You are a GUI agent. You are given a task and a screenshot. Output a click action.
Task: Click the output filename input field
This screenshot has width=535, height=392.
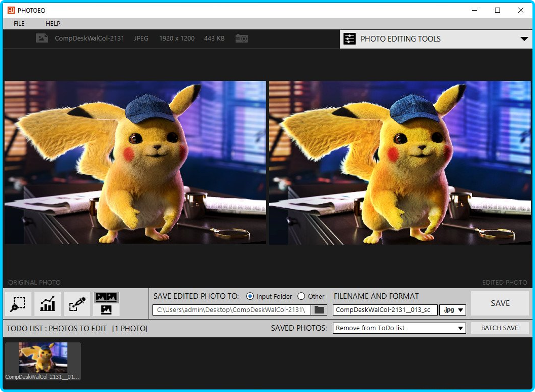385,310
